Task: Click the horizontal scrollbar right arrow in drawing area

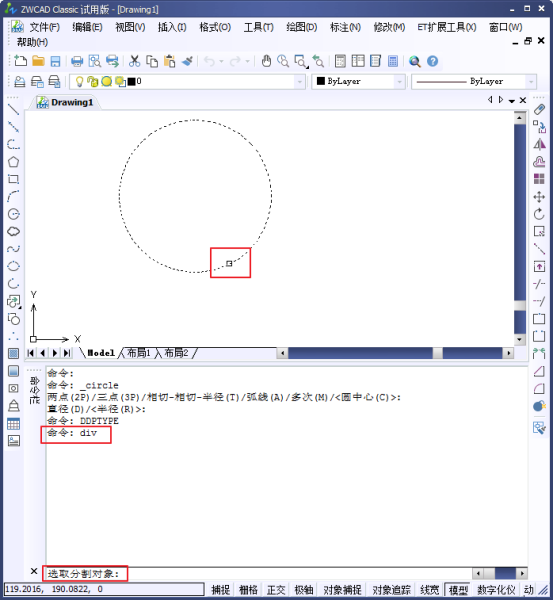Action: 508,353
